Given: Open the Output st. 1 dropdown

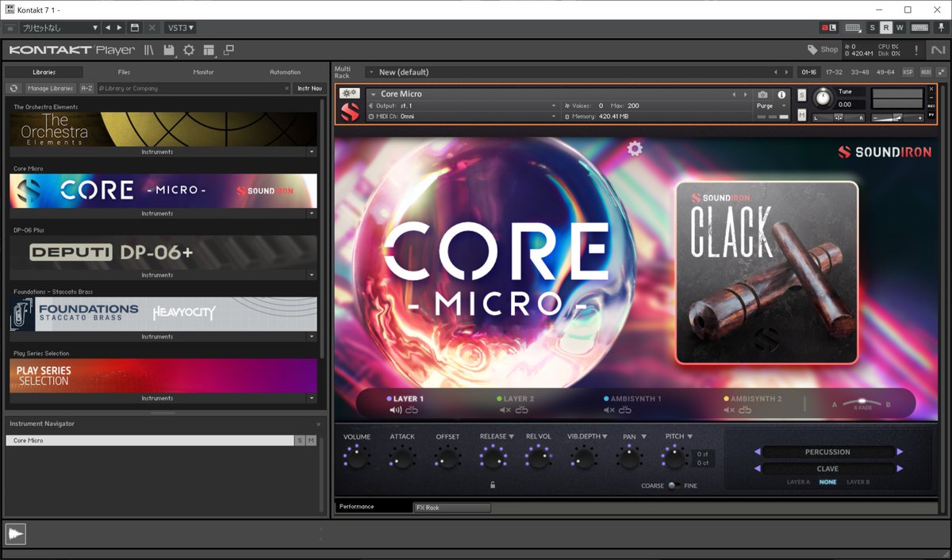Looking at the screenshot, I should [x=463, y=105].
